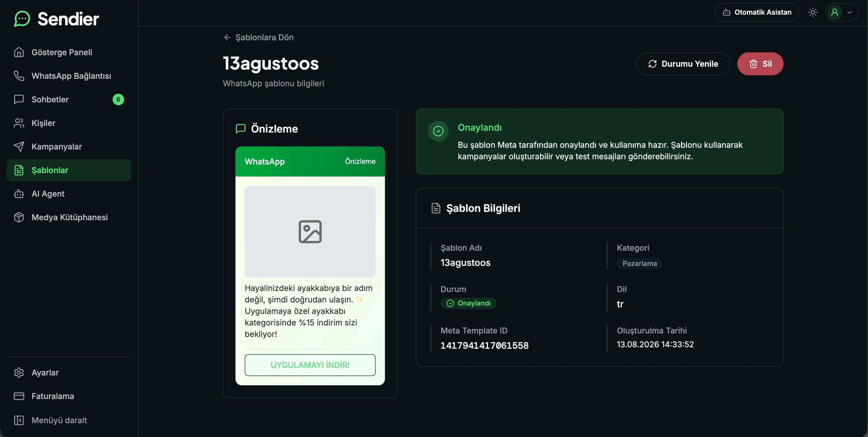This screenshot has height=437, width=868.
Task: Click the Durumu Yenile button
Action: click(683, 64)
